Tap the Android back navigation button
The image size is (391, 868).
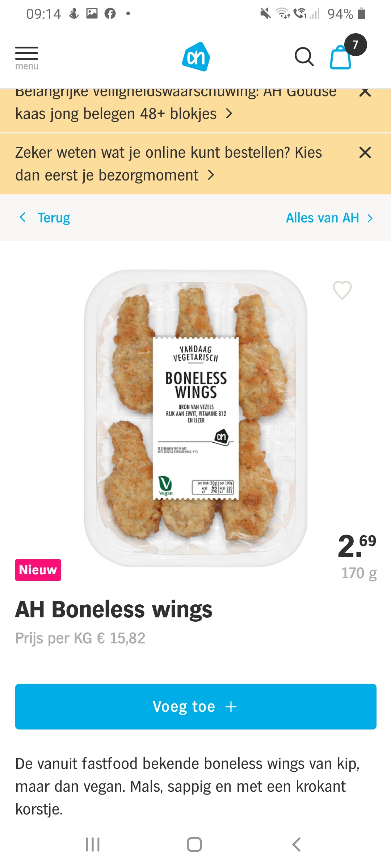296,844
